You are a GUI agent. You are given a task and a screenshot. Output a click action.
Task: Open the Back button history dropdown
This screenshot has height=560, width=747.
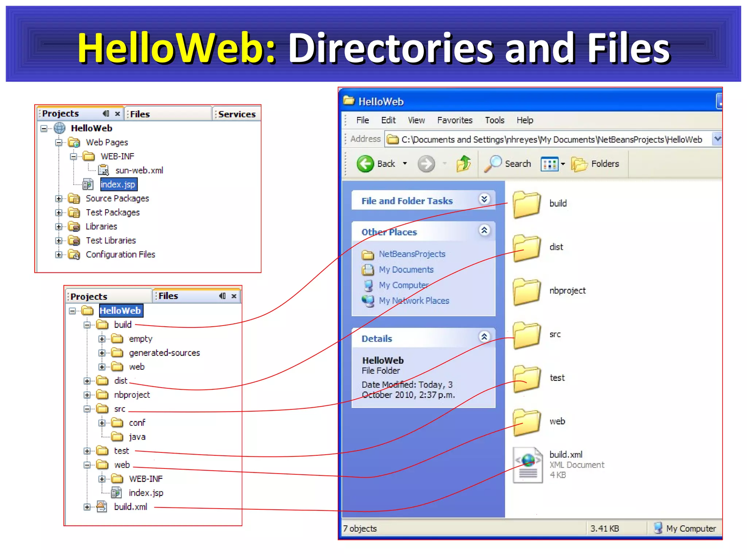pos(405,164)
